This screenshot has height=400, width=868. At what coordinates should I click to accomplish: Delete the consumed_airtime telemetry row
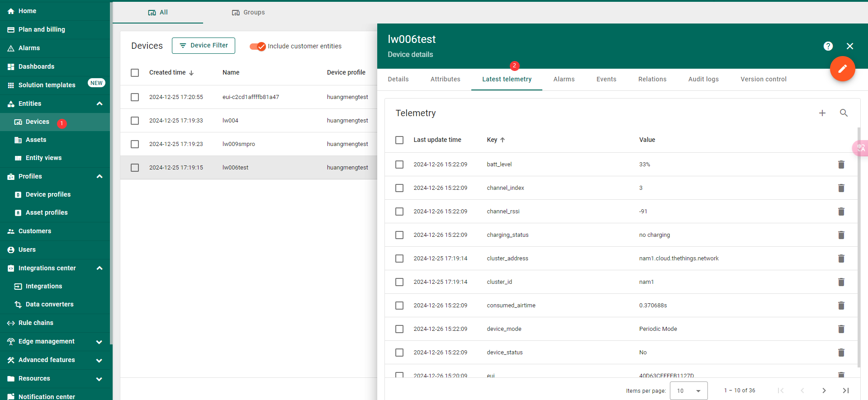(841, 306)
